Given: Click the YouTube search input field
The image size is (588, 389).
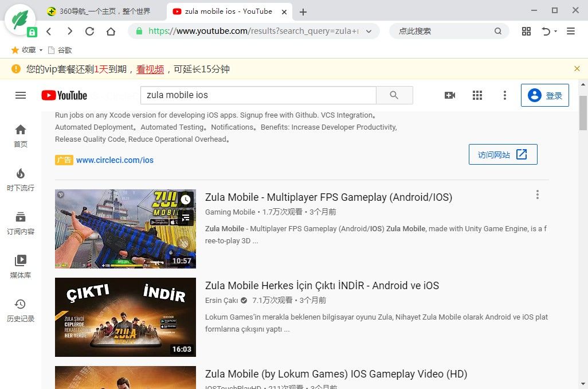Looking at the screenshot, I should tap(258, 95).
